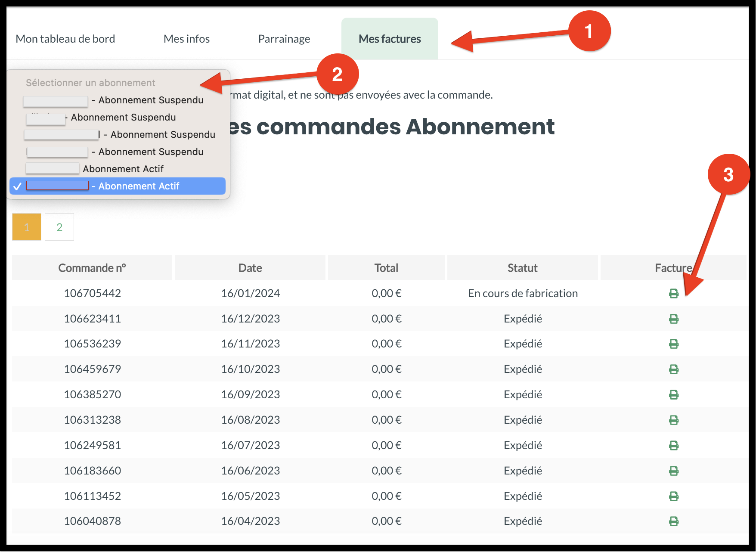Select the checked Abonnement Actif option
Viewport: 756px width, 552px height.
[118, 186]
